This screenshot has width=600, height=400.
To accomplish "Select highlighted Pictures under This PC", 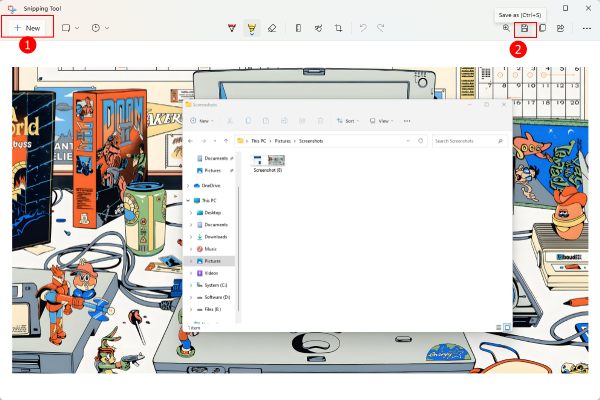I will [210, 261].
